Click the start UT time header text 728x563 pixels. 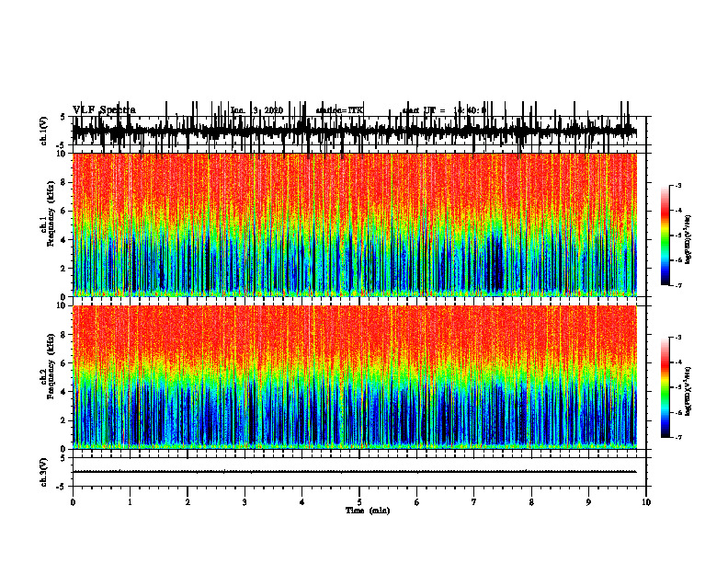click(444, 110)
